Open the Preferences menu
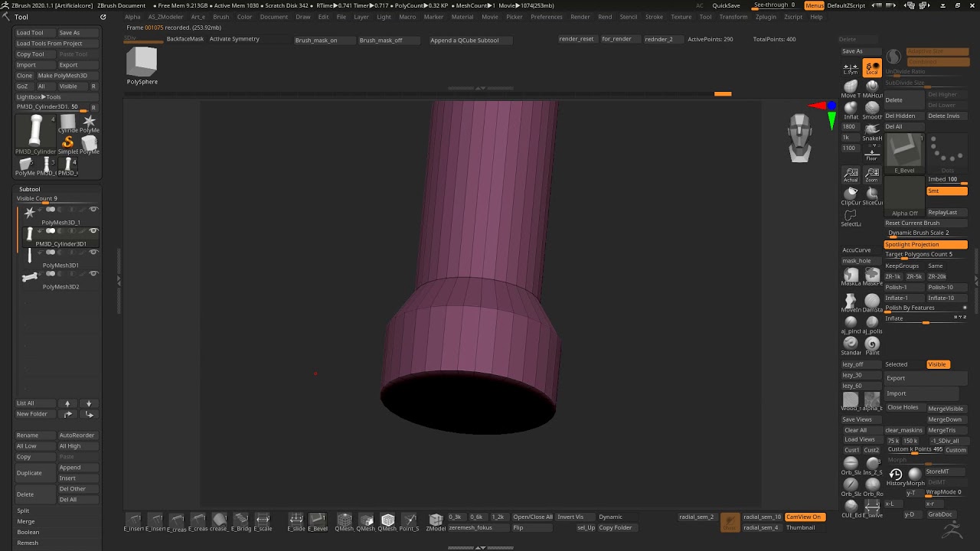 pyautogui.click(x=546, y=17)
